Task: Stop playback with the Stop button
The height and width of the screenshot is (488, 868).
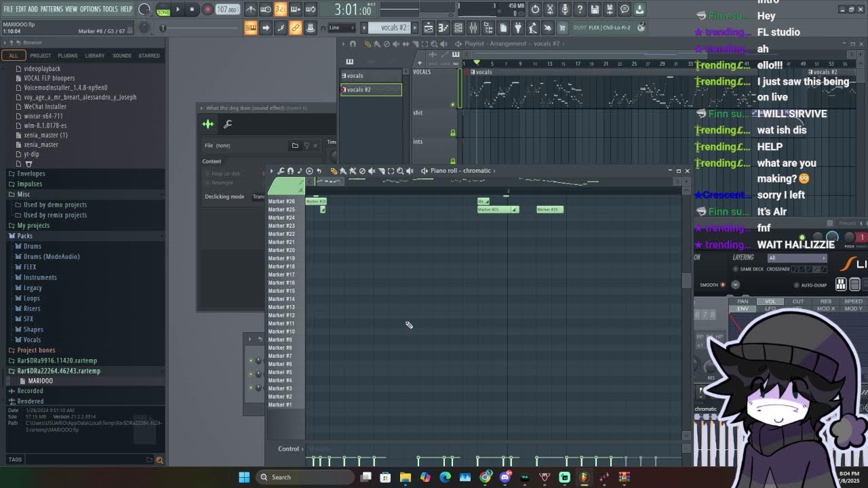Action: click(x=193, y=9)
